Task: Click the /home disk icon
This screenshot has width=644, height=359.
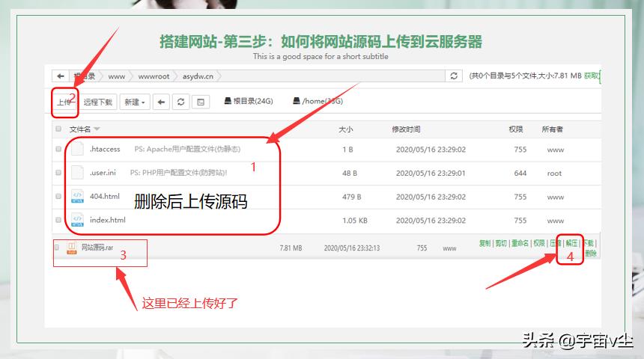Action: tap(296, 100)
